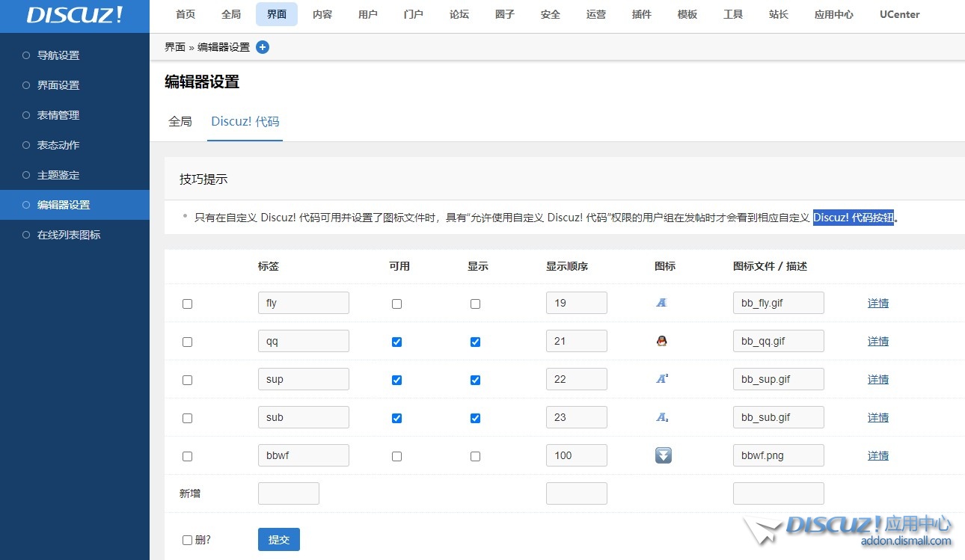Switch to the 全局 settings tab

click(x=180, y=121)
